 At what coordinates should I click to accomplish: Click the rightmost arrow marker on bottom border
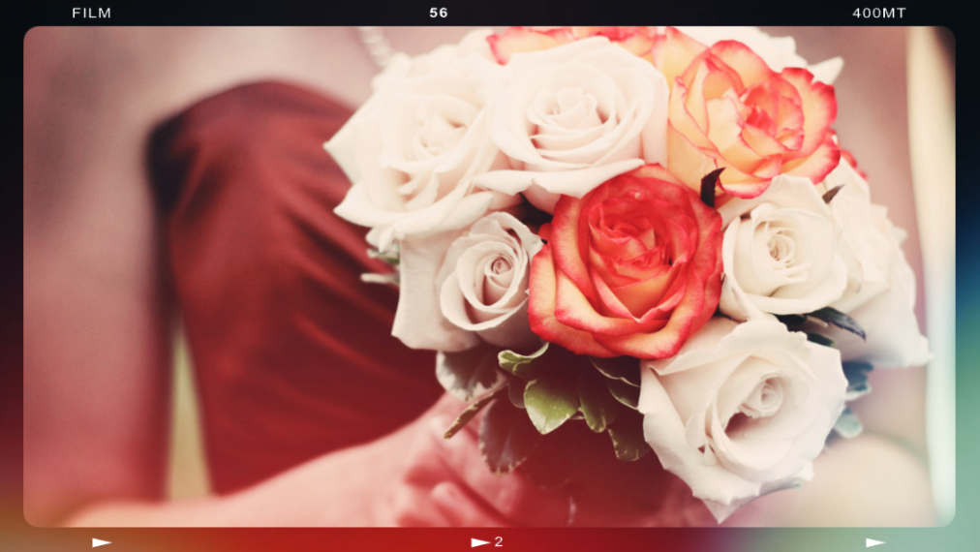pos(875,542)
